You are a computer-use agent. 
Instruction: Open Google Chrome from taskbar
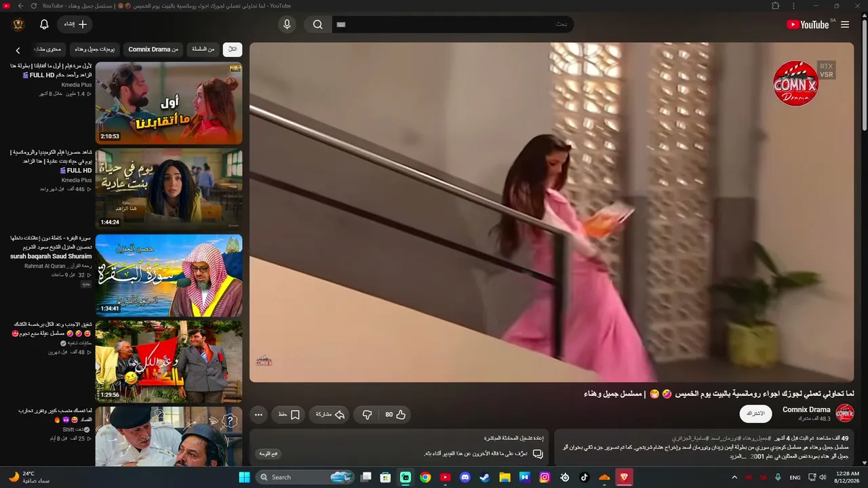pyautogui.click(x=425, y=477)
